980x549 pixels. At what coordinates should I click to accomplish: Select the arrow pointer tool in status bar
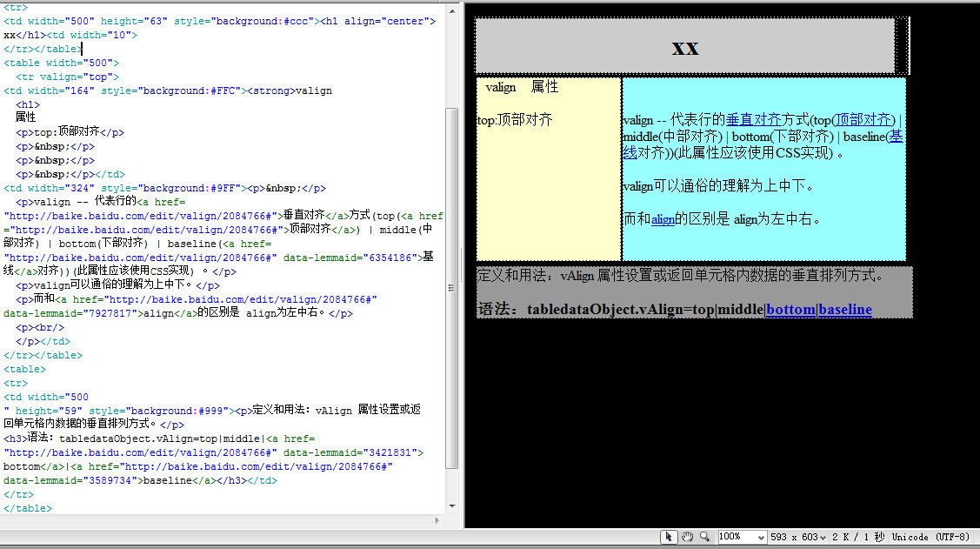click(669, 537)
